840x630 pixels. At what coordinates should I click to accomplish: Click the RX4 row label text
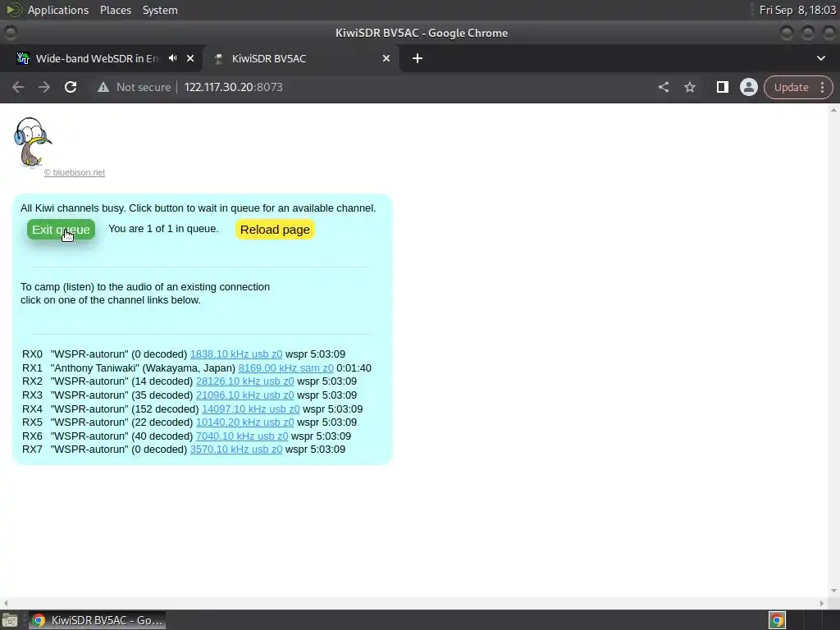pyautogui.click(x=32, y=409)
